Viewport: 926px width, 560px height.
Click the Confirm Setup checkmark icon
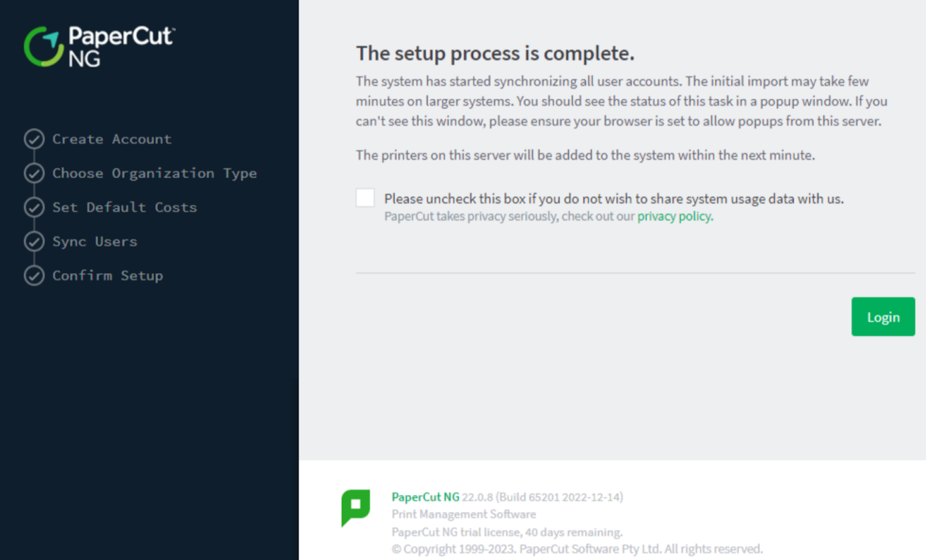34,275
